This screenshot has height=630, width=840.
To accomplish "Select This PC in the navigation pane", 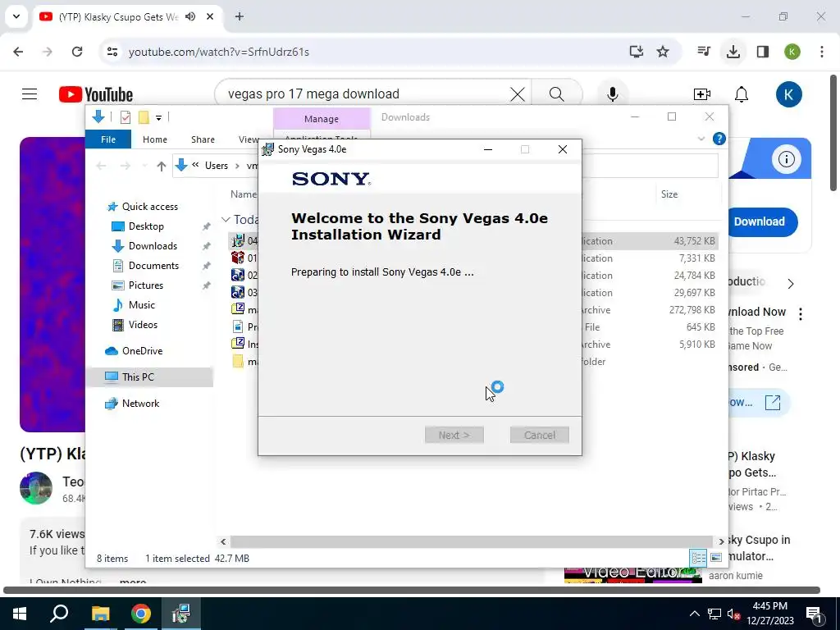I will (x=149, y=377).
